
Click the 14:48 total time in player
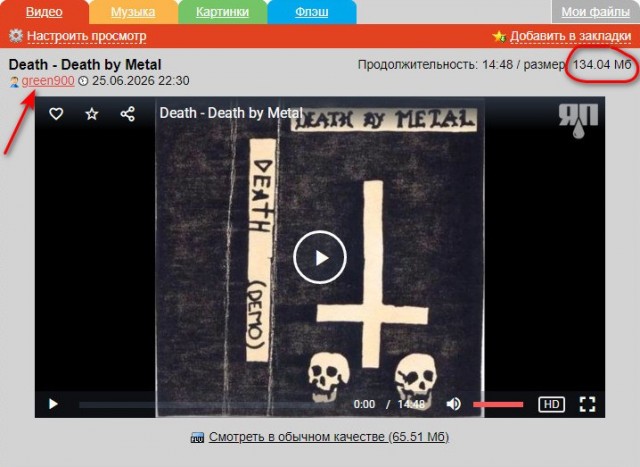(x=411, y=404)
